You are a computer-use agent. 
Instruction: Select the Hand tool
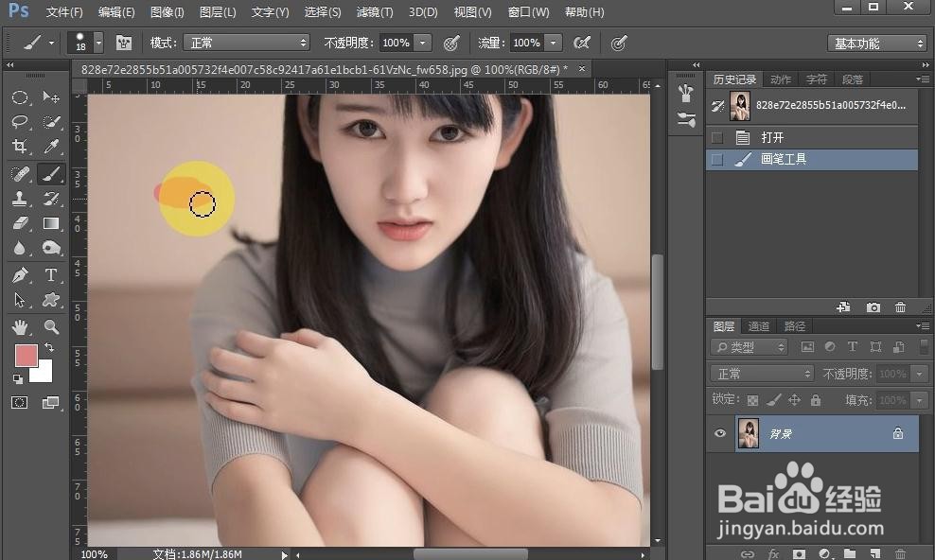[x=20, y=326]
